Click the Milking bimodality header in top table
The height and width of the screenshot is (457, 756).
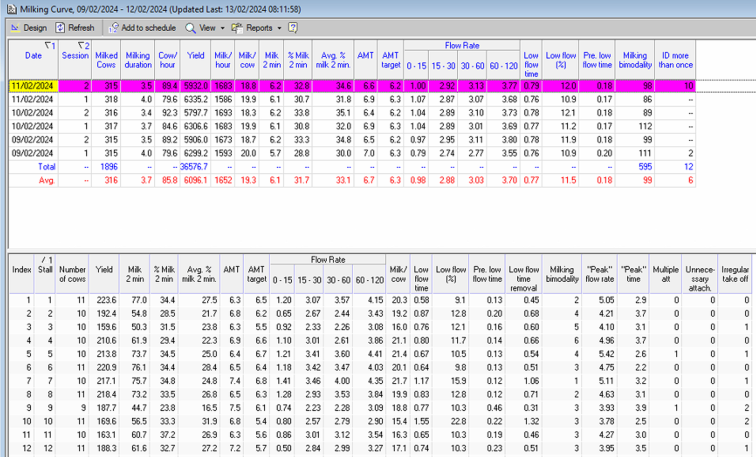pyautogui.click(x=633, y=61)
